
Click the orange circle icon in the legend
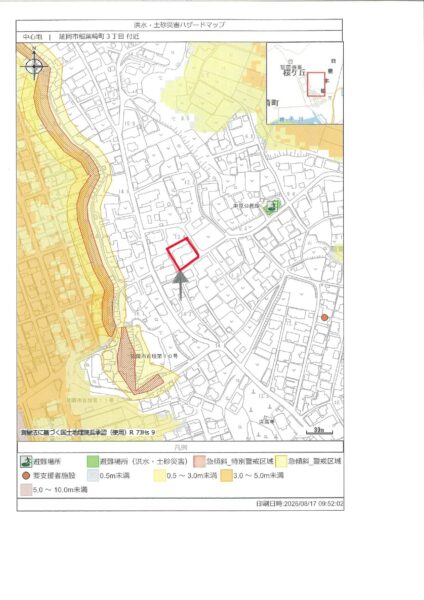pyautogui.click(x=26, y=476)
